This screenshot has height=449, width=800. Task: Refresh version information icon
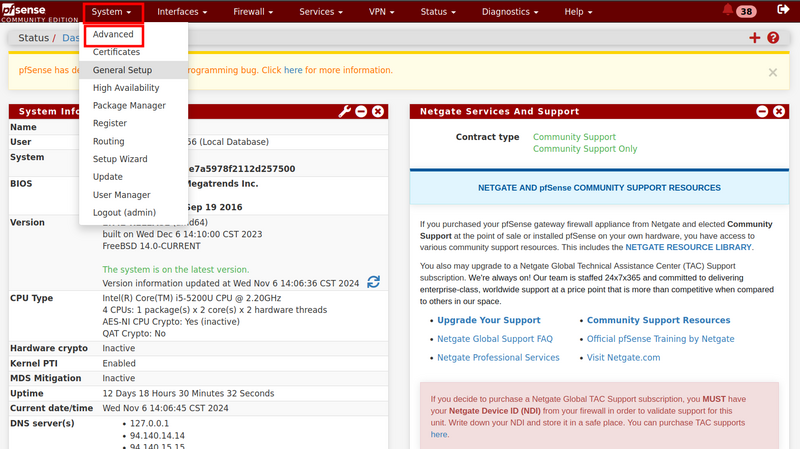(373, 282)
